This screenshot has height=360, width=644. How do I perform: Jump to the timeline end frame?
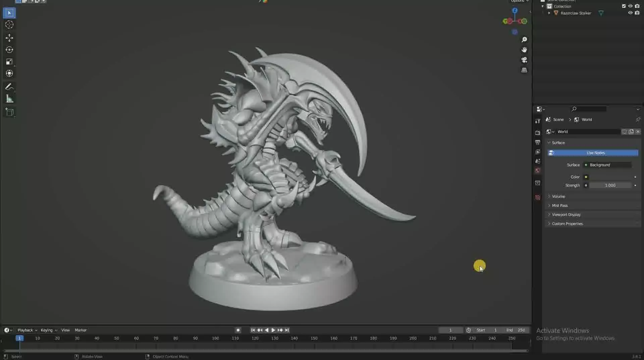coord(287,330)
